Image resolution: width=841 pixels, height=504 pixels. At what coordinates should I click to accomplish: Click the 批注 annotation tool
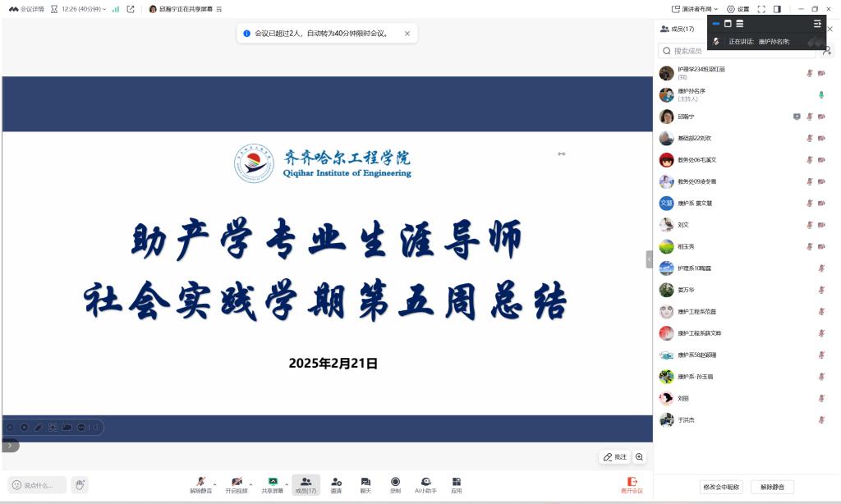[615, 457]
